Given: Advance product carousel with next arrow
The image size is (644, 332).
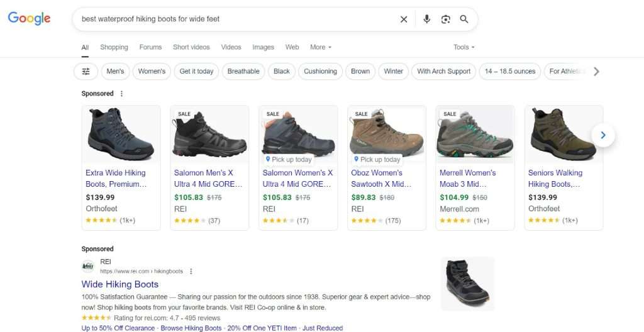Looking at the screenshot, I should pyautogui.click(x=603, y=135).
